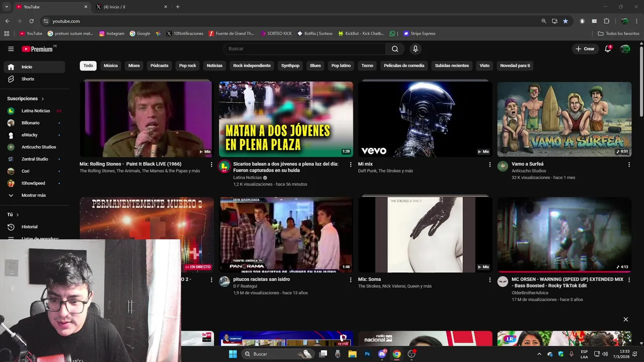Screen dimensions: 644x362
Task: Select the Películas de comedia chip
Action: [x=404, y=65]
